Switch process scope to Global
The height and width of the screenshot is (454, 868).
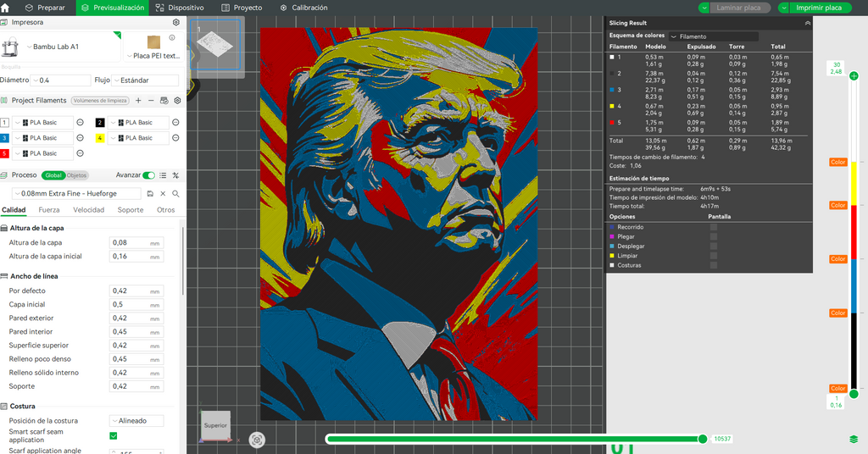[53, 175]
